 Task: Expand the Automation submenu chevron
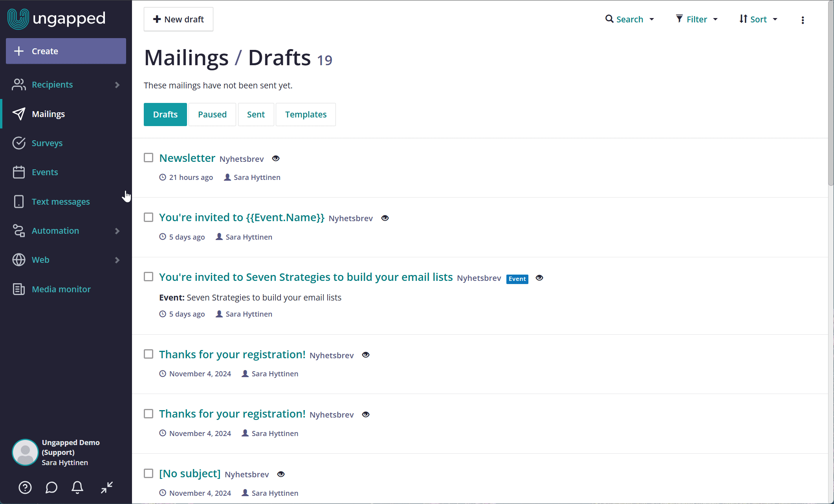click(x=117, y=231)
